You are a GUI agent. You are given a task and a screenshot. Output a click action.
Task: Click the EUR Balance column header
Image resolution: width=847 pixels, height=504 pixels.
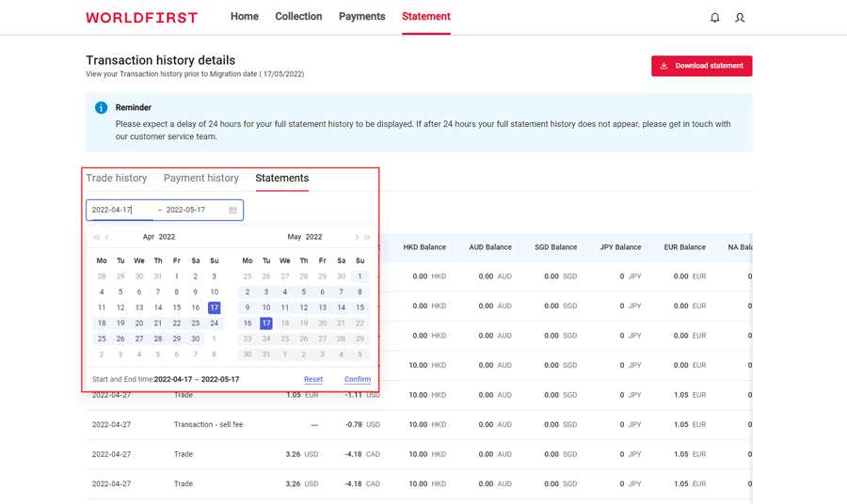(x=685, y=247)
